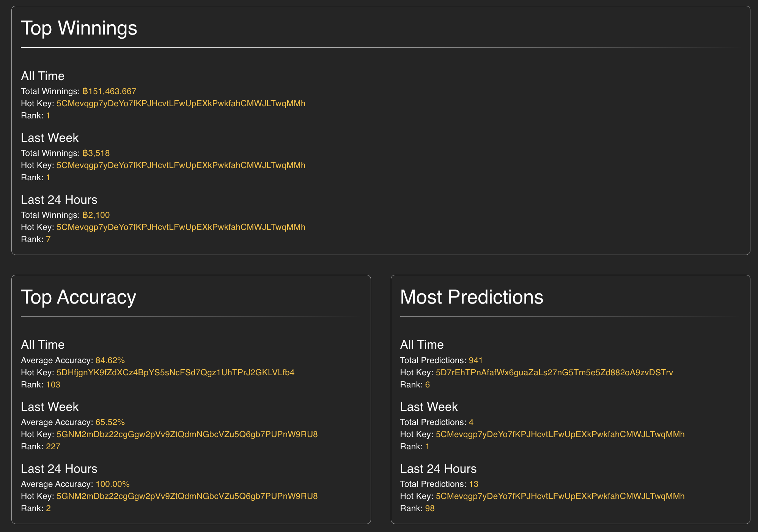This screenshot has width=758, height=532.
Task: Select the ฿3,518 last week winnings value
Action: point(96,153)
